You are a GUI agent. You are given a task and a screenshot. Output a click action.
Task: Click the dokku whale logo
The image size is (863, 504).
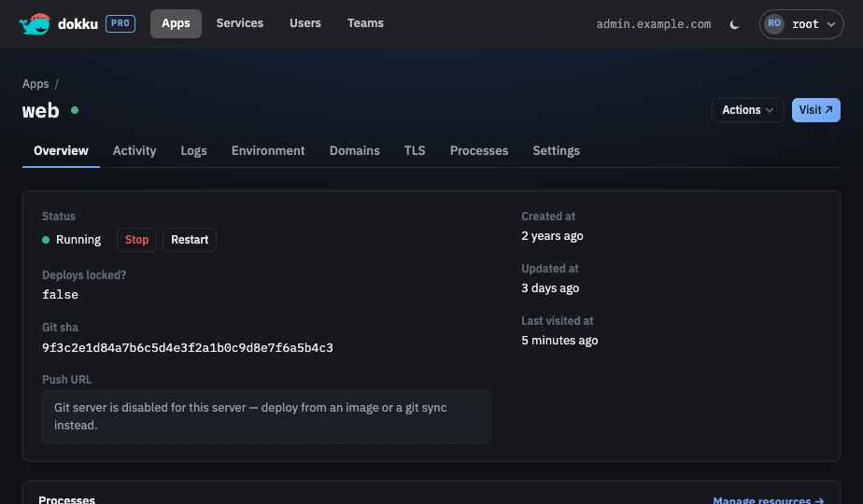(x=35, y=23)
